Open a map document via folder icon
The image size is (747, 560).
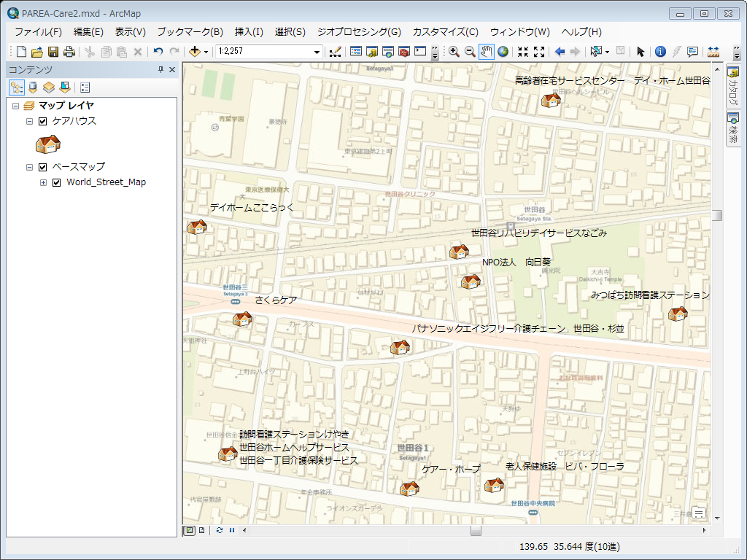click(37, 52)
